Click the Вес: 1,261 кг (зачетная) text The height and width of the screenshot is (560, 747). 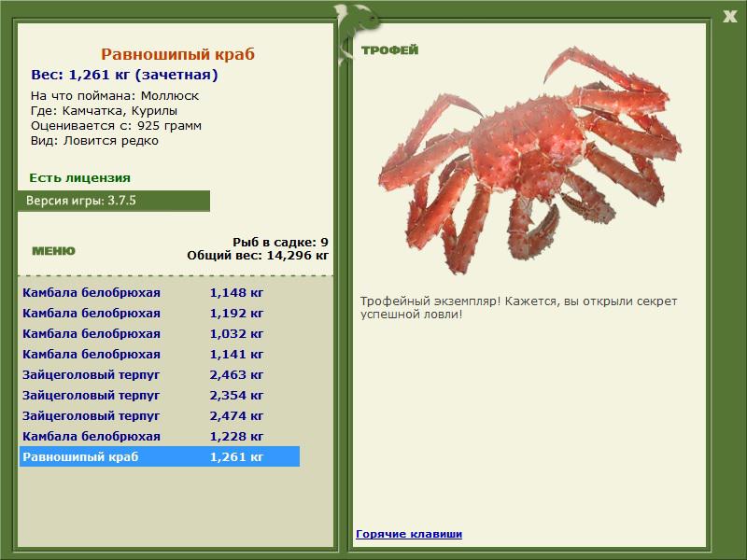coord(124,75)
